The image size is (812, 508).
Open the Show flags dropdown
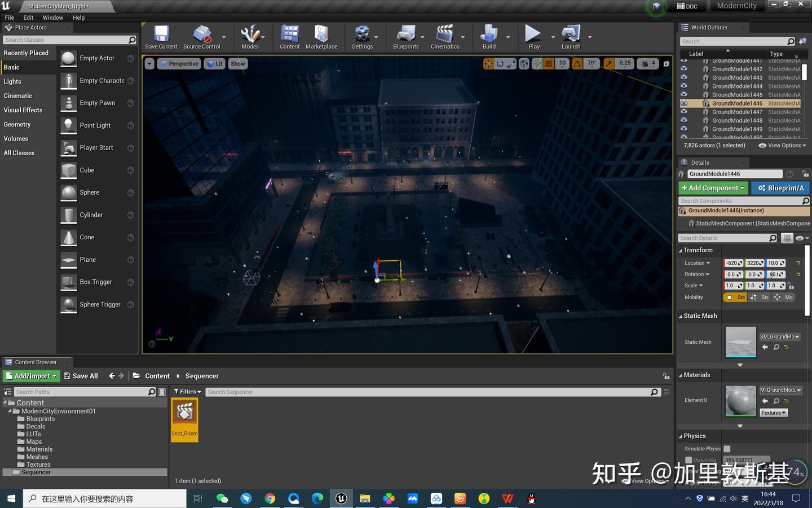coord(237,64)
